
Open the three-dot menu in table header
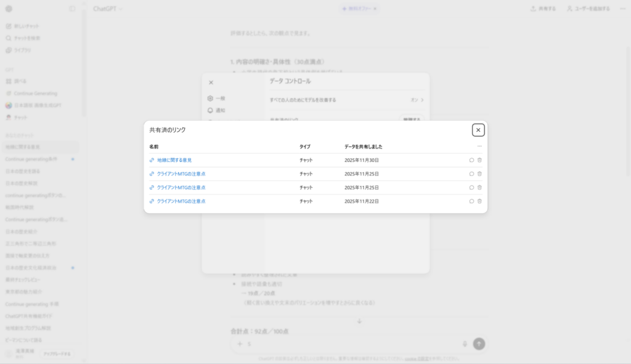click(x=479, y=147)
